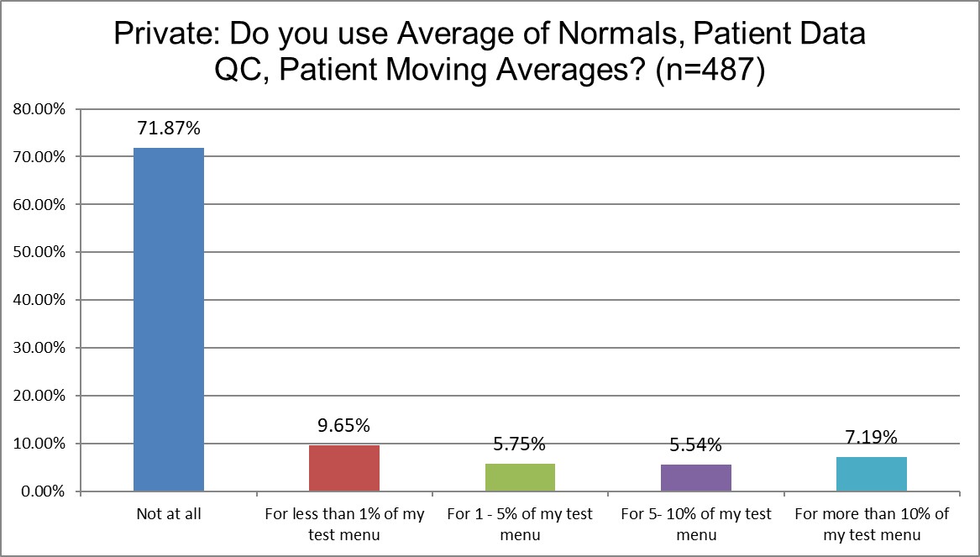This screenshot has width=980, height=557.
Task: Click the 7.19% data label
Action: point(872,438)
